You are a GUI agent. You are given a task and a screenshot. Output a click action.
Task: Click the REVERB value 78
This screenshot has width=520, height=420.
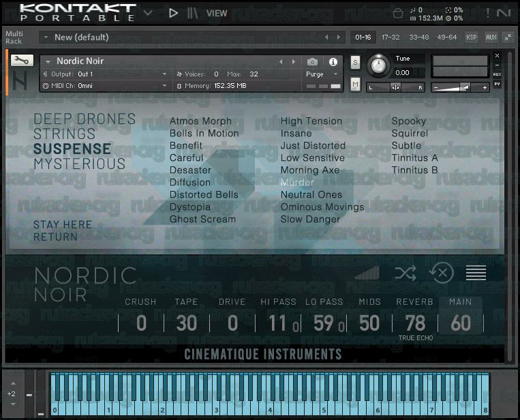[x=415, y=322]
